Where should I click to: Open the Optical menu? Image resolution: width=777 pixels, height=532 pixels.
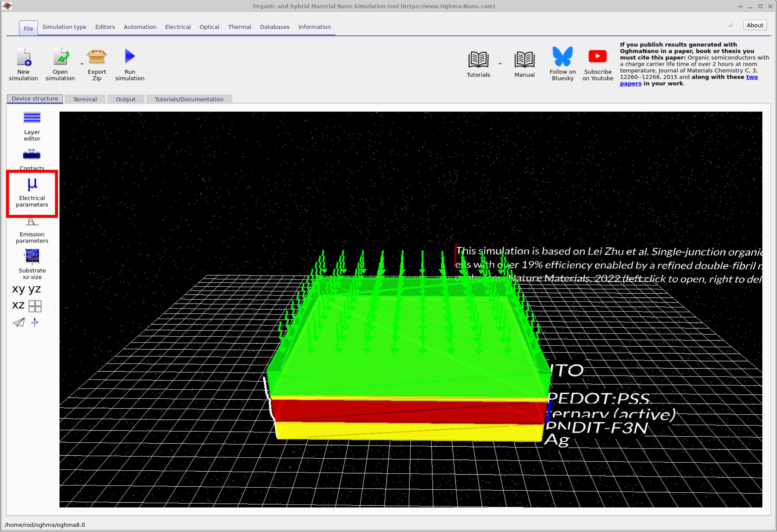point(209,27)
